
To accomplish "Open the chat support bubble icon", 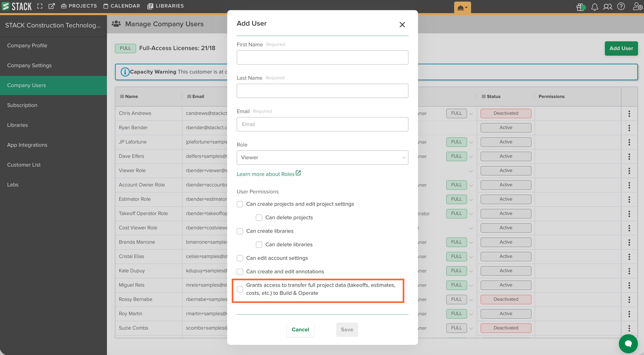I will pos(628,343).
